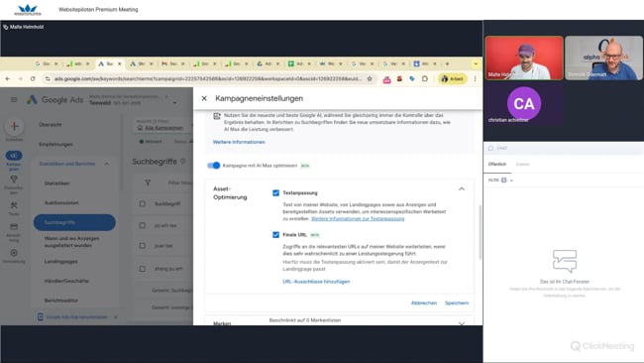Click the Google Ads app download banner
Image resolution: width=644 pixels, height=363 pixels.
tap(76, 317)
